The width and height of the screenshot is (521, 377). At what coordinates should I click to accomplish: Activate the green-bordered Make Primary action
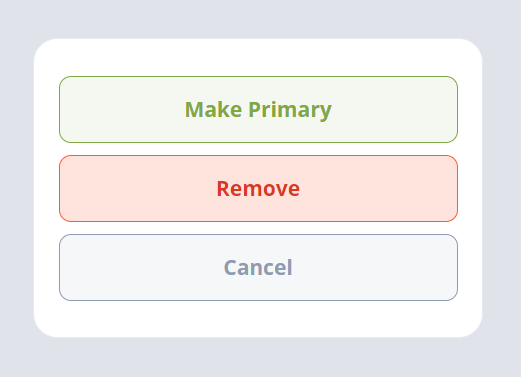coord(258,109)
